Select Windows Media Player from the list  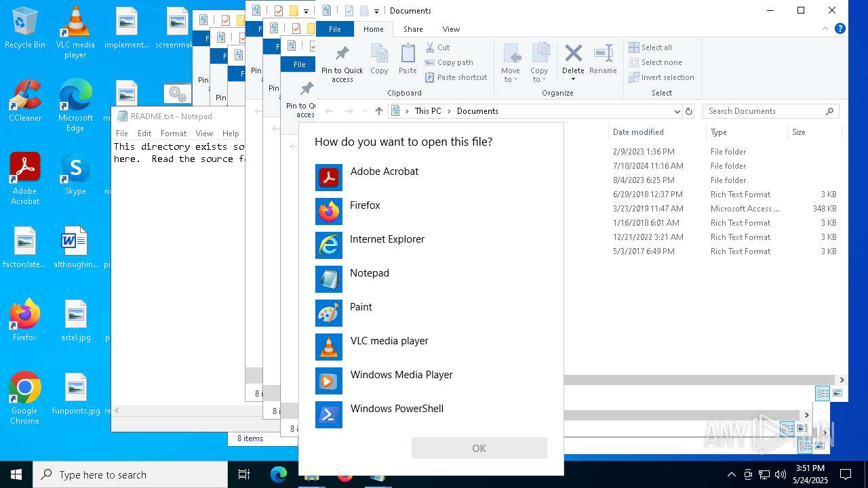[431, 380]
